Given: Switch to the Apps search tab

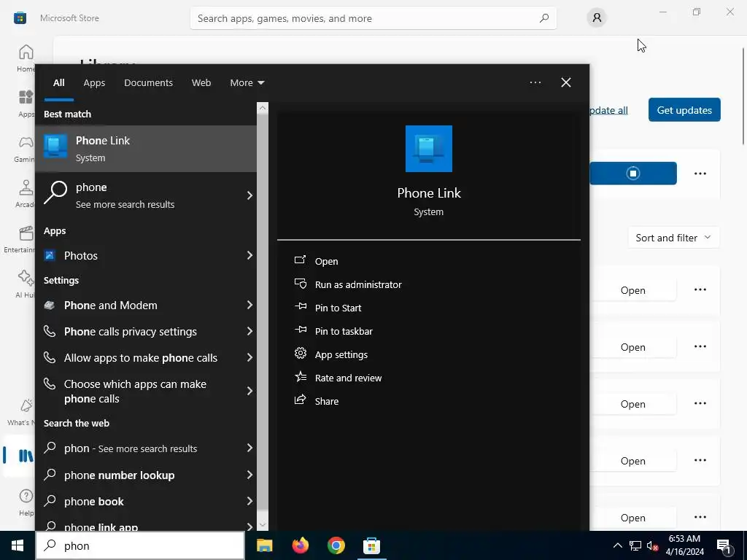Looking at the screenshot, I should click(x=94, y=83).
